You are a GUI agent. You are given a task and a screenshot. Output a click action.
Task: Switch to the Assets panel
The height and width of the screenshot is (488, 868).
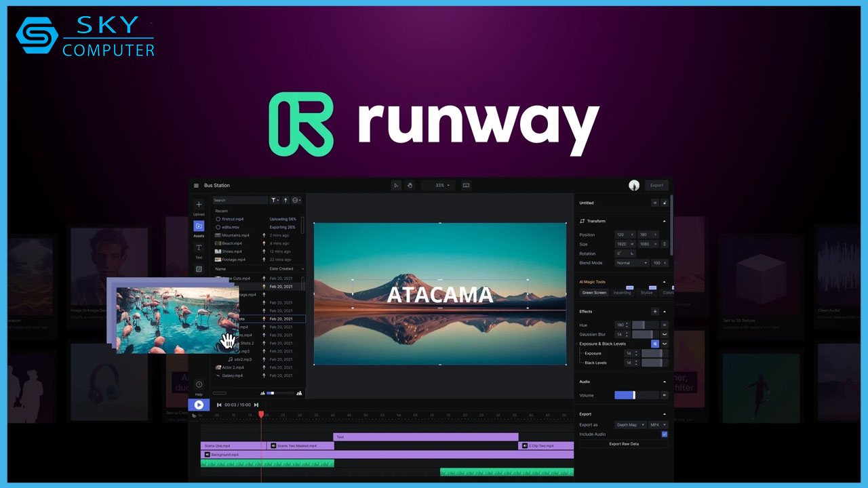tap(199, 226)
